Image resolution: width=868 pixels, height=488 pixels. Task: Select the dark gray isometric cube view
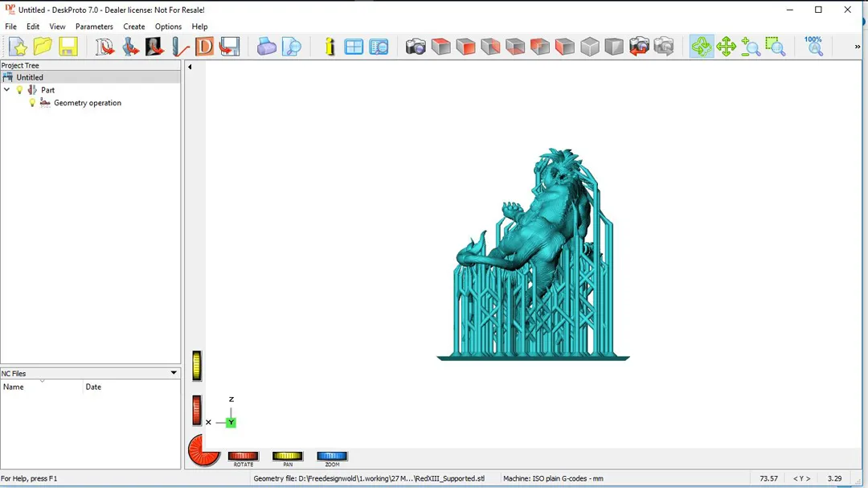click(615, 47)
